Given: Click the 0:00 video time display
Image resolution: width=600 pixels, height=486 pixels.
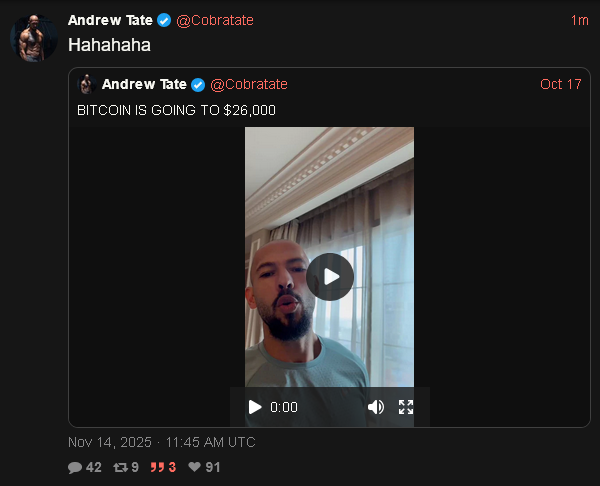Looking at the screenshot, I should tap(284, 407).
